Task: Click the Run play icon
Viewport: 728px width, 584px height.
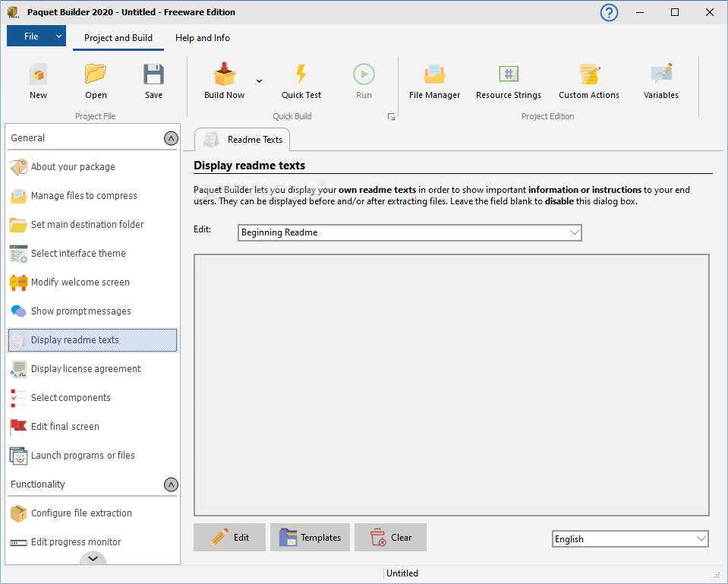Action: tap(364, 74)
